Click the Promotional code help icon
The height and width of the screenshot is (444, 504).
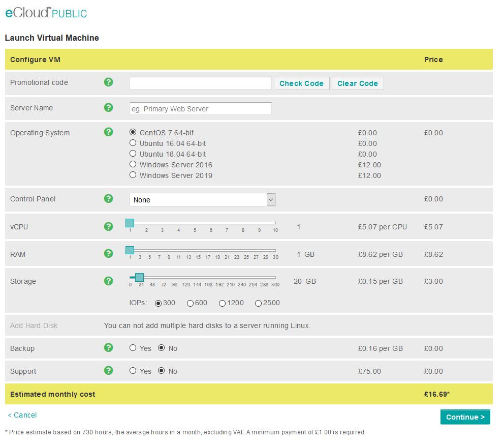pos(108,82)
